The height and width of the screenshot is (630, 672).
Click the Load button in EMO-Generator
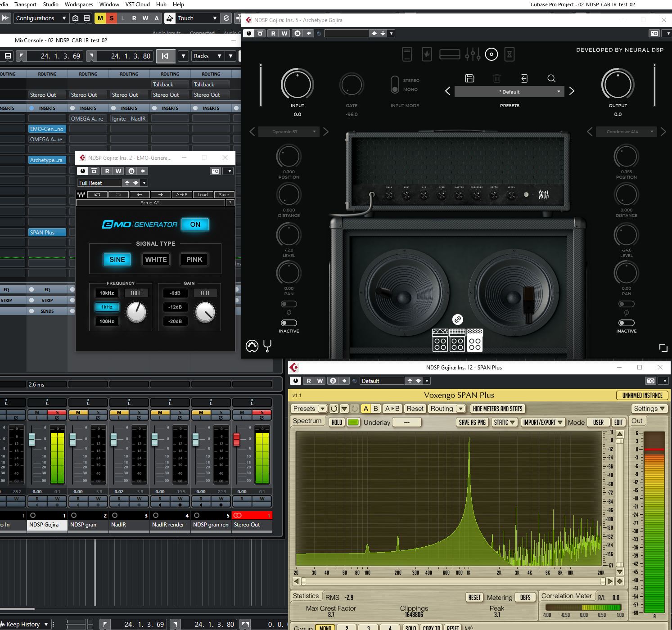pyautogui.click(x=203, y=195)
